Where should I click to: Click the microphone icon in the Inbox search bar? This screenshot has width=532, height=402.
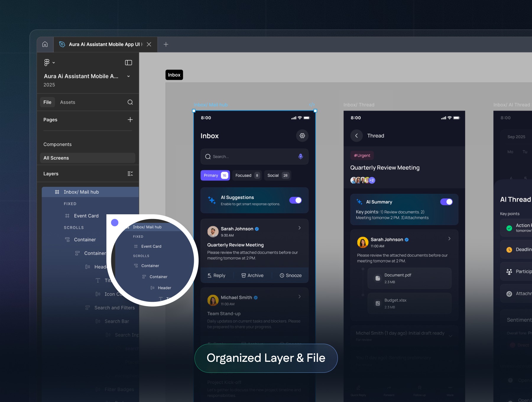click(300, 156)
